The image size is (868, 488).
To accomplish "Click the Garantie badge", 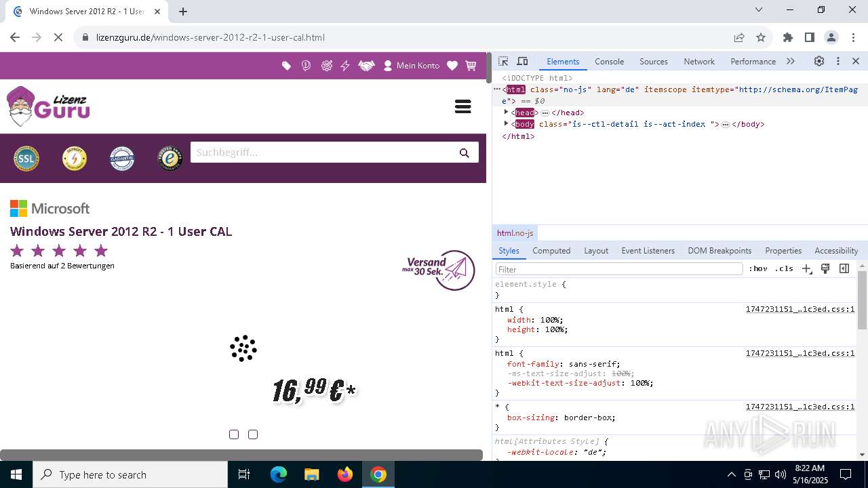I will [x=122, y=159].
